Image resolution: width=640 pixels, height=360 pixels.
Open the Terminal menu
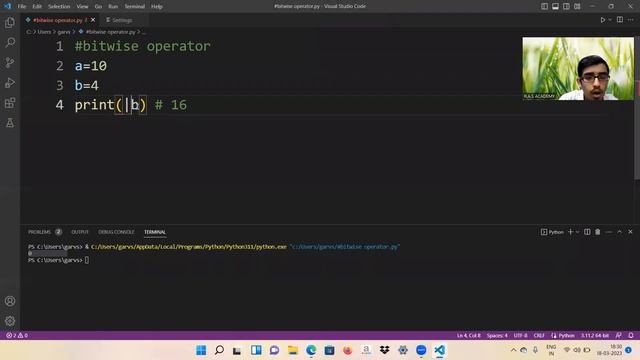pyautogui.click(x=135, y=7)
